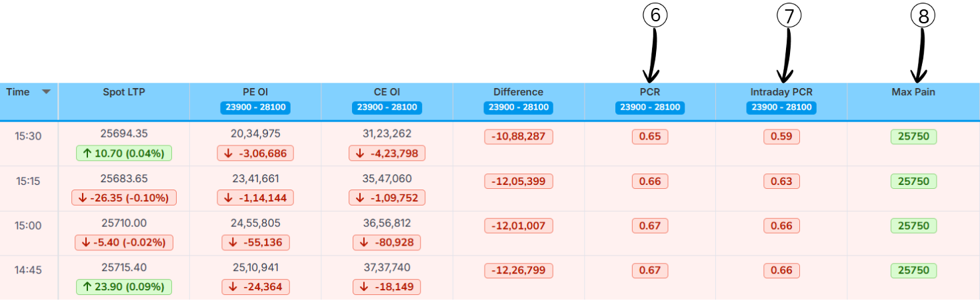Click the circled number 6 annotation

(655, 17)
